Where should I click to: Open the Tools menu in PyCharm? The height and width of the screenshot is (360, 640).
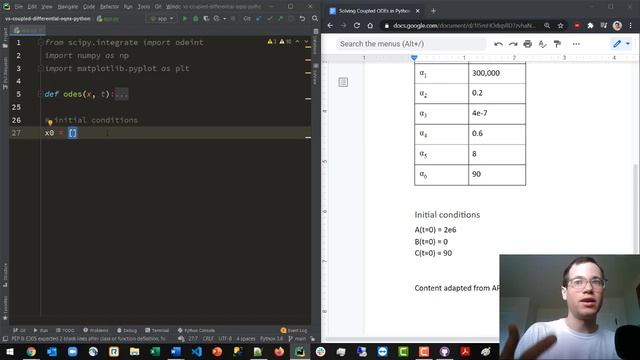pos(143,7)
